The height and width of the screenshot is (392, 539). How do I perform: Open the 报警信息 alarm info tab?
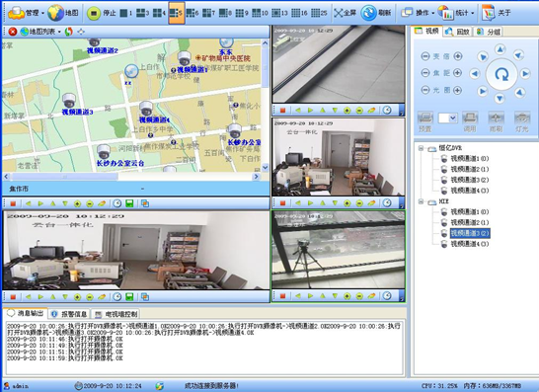pos(69,314)
